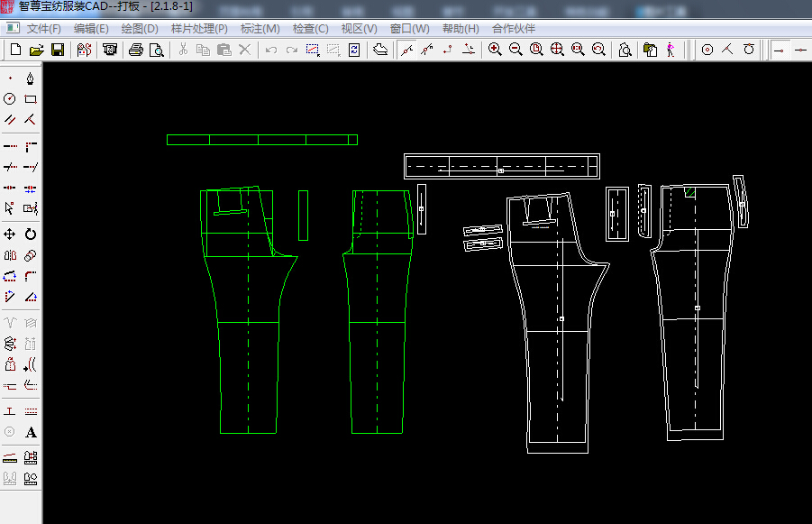Screen dimensions: 812x524
Task: Click the X delete icon in toolbar
Action: 244,50
